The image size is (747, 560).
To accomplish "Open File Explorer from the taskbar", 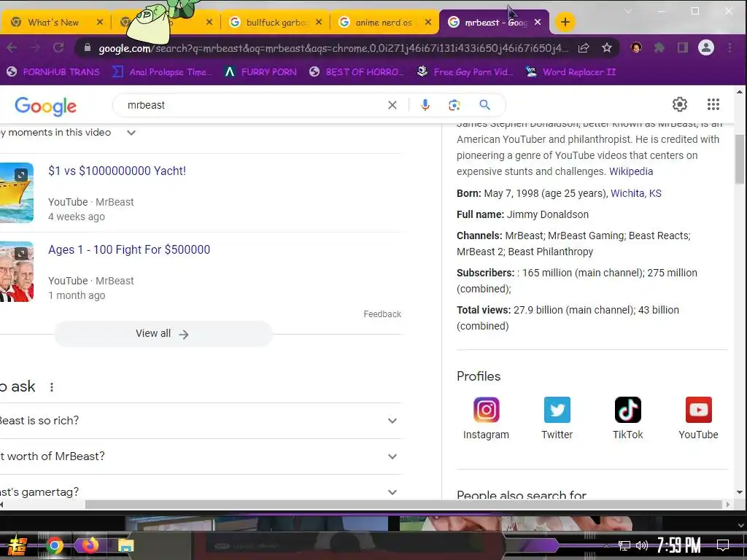I will [125, 545].
